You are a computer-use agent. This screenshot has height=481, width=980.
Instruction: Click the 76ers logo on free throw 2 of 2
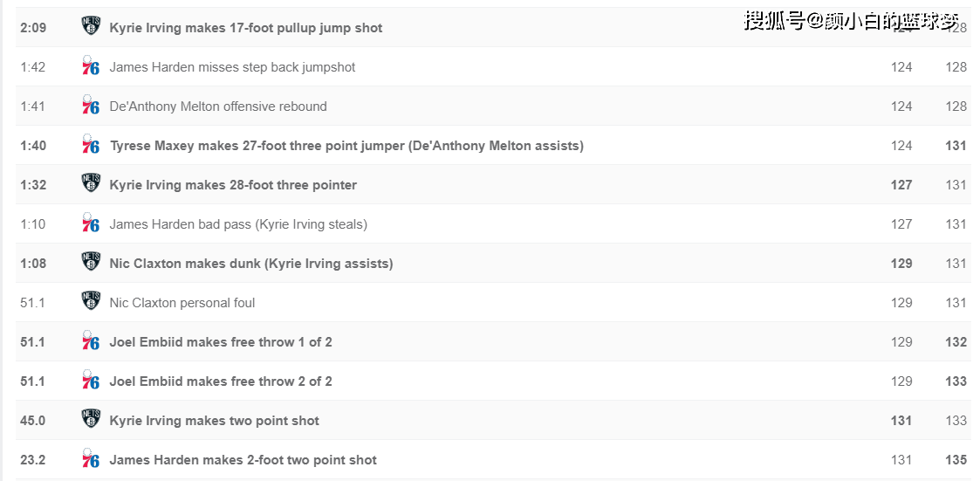coord(91,381)
